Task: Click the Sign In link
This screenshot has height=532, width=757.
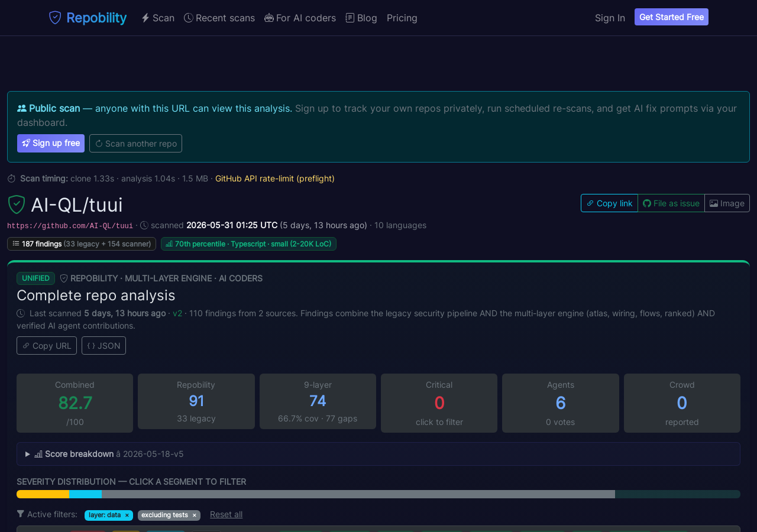Action: pos(610,18)
